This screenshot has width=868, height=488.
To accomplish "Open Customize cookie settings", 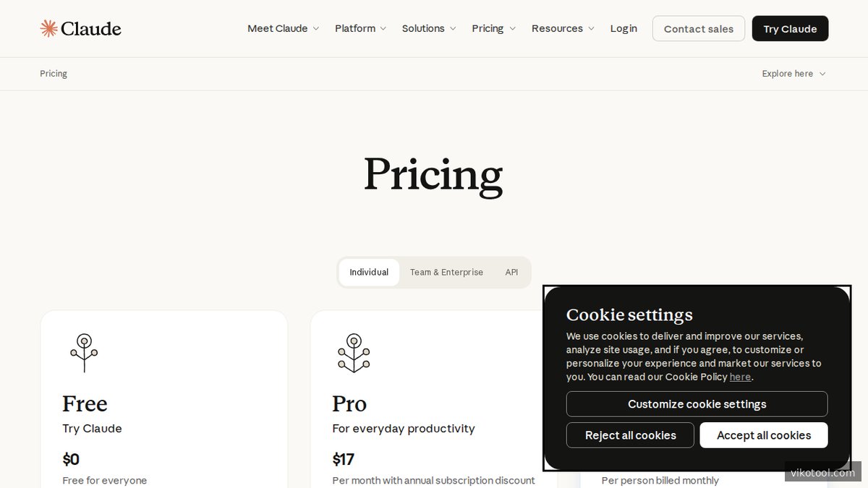I will [x=697, y=404].
